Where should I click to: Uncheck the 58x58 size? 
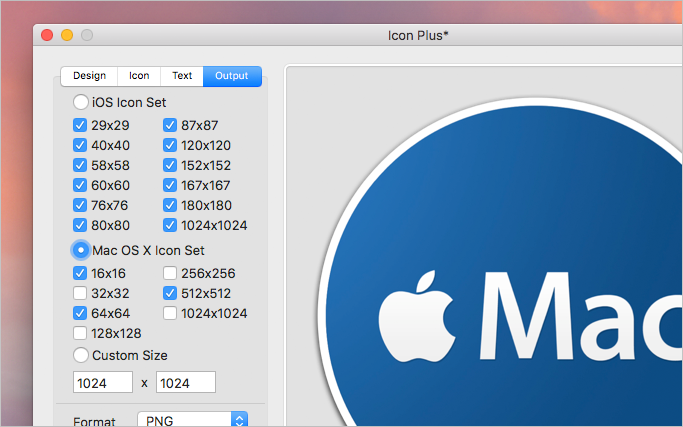pos(80,165)
